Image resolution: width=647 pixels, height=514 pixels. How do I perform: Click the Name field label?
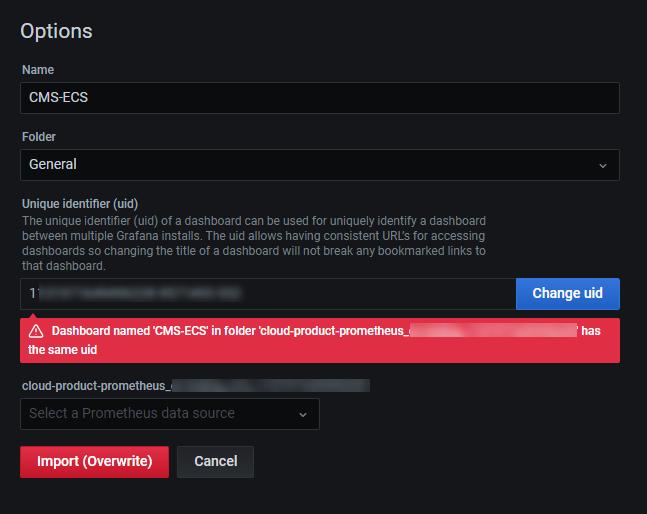pyautogui.click(x=37, y=70)
